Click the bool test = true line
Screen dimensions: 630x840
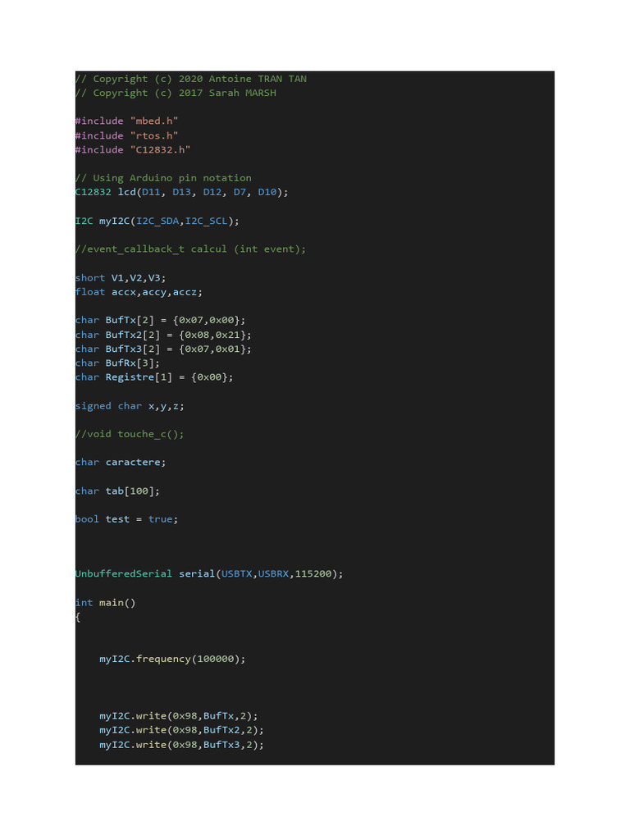point(126,519)
